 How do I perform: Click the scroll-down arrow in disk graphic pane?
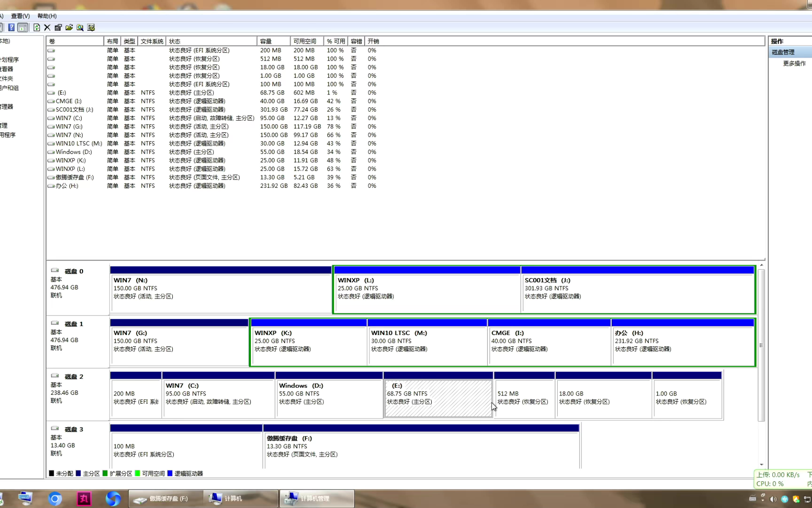click(x=761, y=464)
